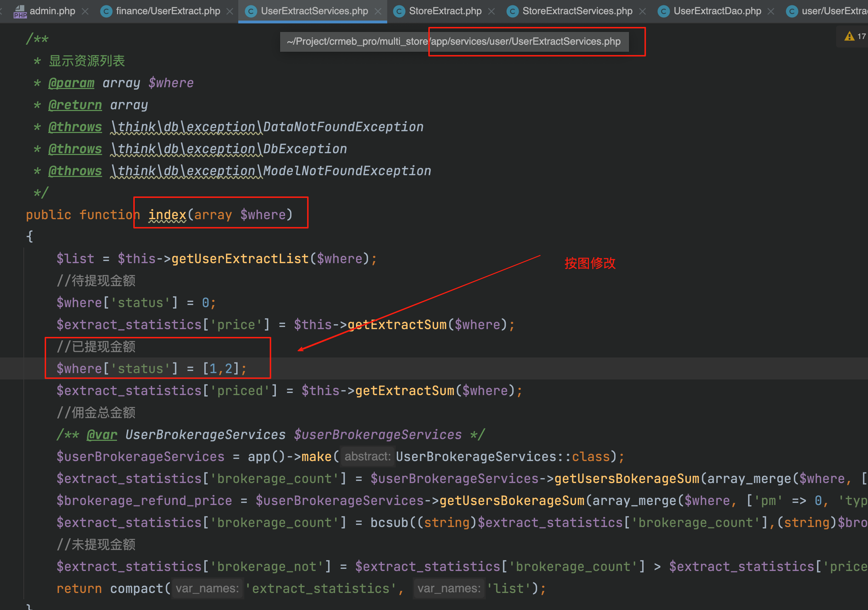The width and height of the screenshot is (868, 610).
Task: Click the 'abstract:' inlay hint in make()
Action: [367, 456]
